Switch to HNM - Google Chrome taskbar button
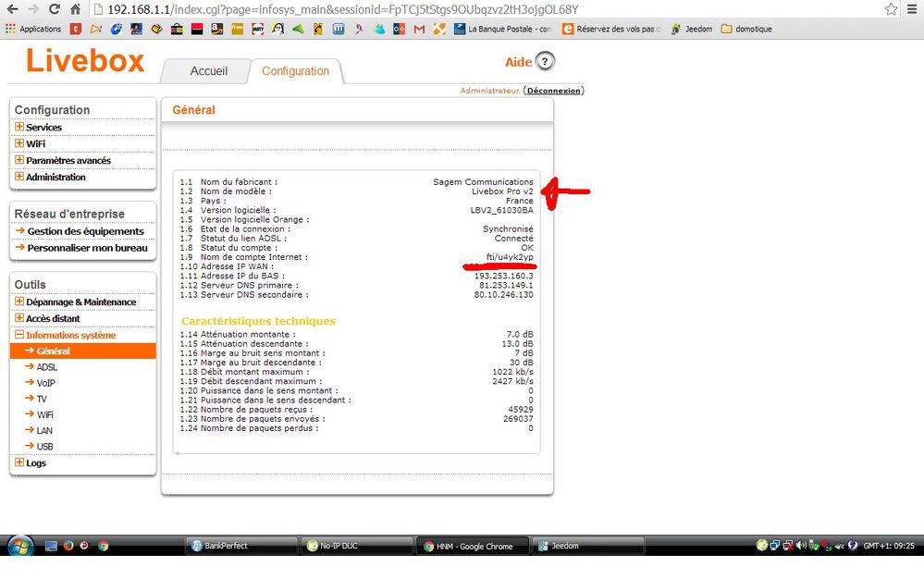 coord(473,546)
